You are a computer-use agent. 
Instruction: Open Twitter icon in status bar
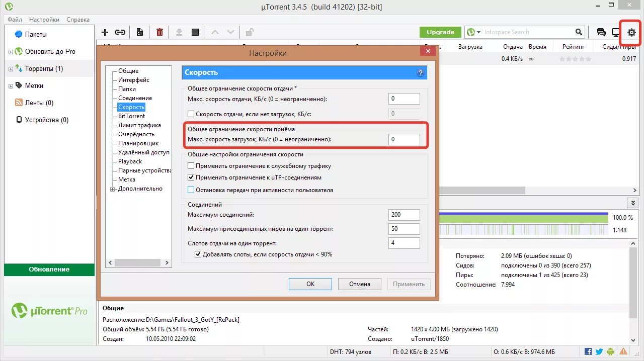(x=599, y=351)
